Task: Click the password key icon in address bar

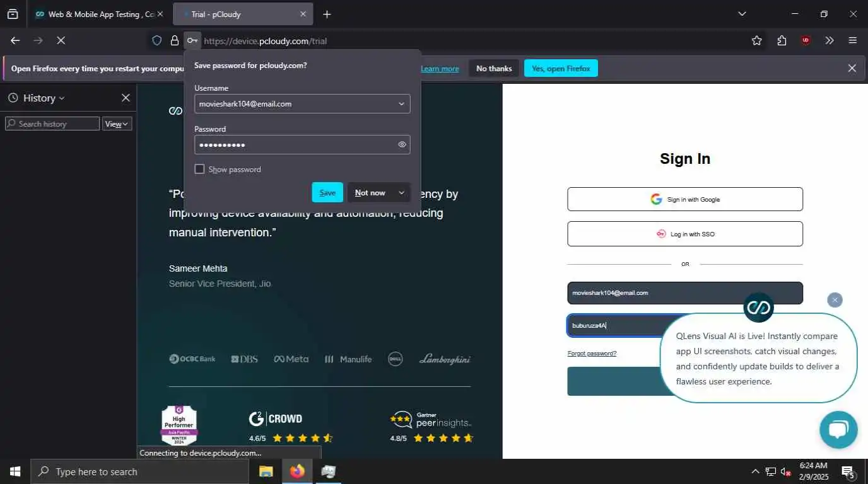Action: point(192,40)
